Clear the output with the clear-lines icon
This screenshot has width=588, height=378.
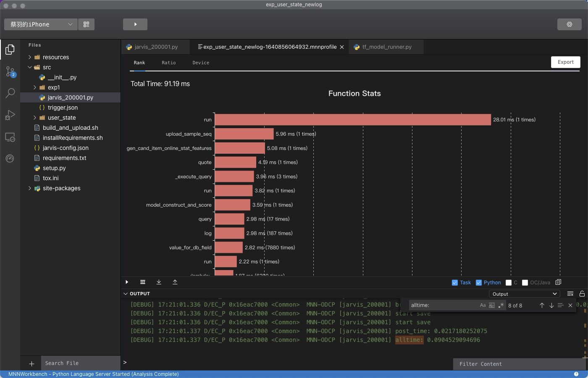point(570,294)
